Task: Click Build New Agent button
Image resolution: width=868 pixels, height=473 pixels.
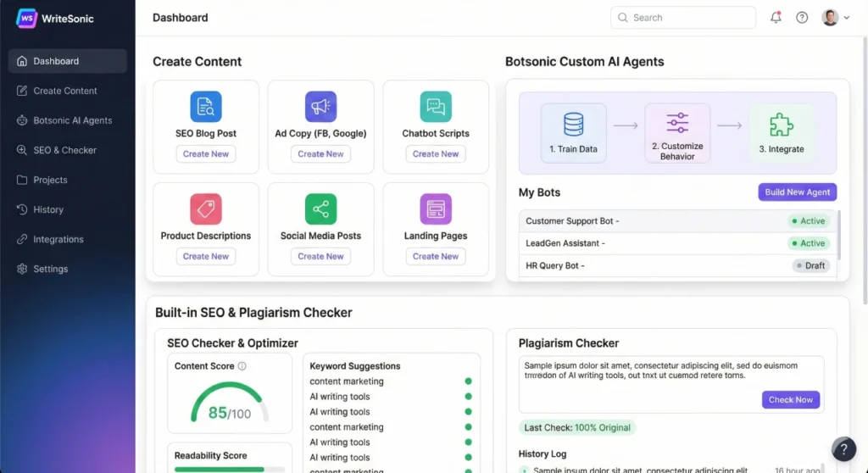Action: coord(797,192)
